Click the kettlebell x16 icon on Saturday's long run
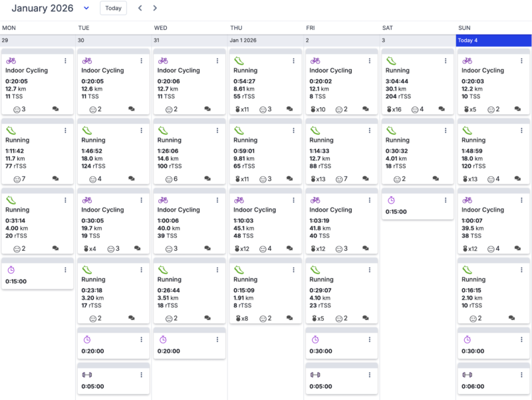The height and width of the screenshot is (400, 532). 391,109
